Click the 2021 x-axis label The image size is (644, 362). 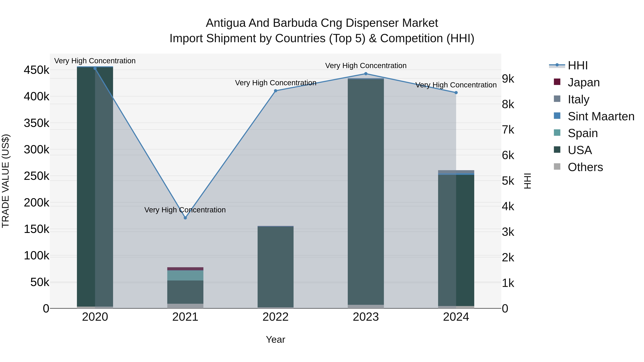coord(185,317)
